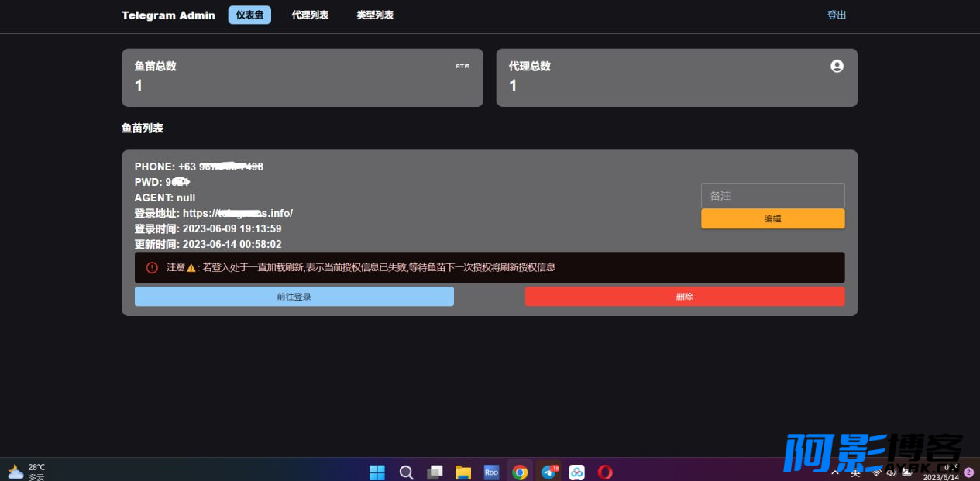Click the 鱼苗列表 heading
This screenshot has height=481, width=980.
[143, 128]
